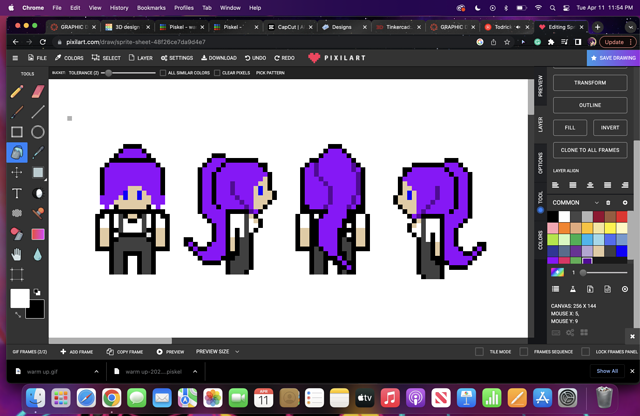The height and width of the screenshot is (416, 640).
Task: Choose the Gradient tool
Action: (38, 234)
